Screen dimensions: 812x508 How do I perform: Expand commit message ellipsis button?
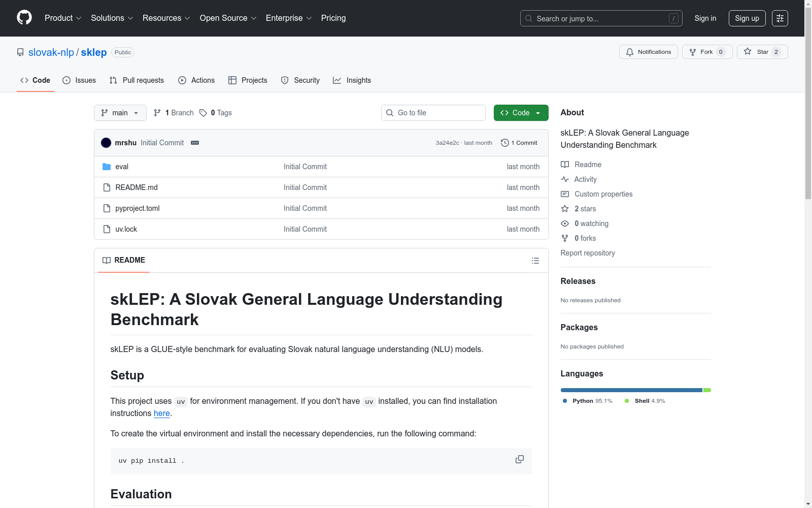pyautogui.click(x=195, y=143)
